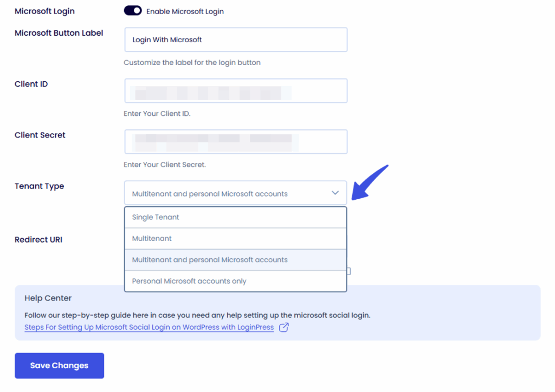Click the 'Client ID' field label
The height and width of the screenshot is (392, 555).
31,84
